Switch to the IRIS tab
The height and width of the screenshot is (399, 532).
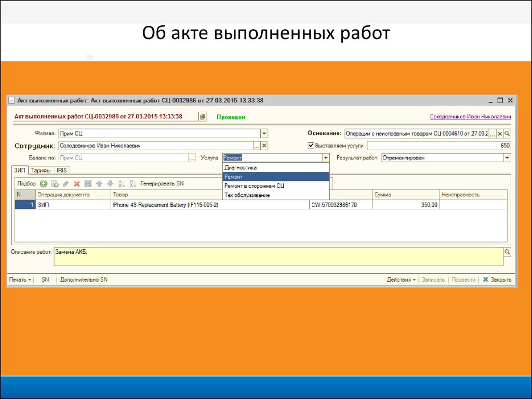62,170
